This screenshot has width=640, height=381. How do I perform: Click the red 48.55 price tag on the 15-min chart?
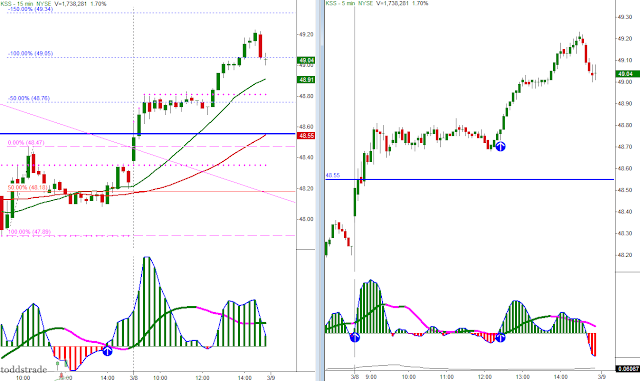pyautogui.click(x=306, y=136)
